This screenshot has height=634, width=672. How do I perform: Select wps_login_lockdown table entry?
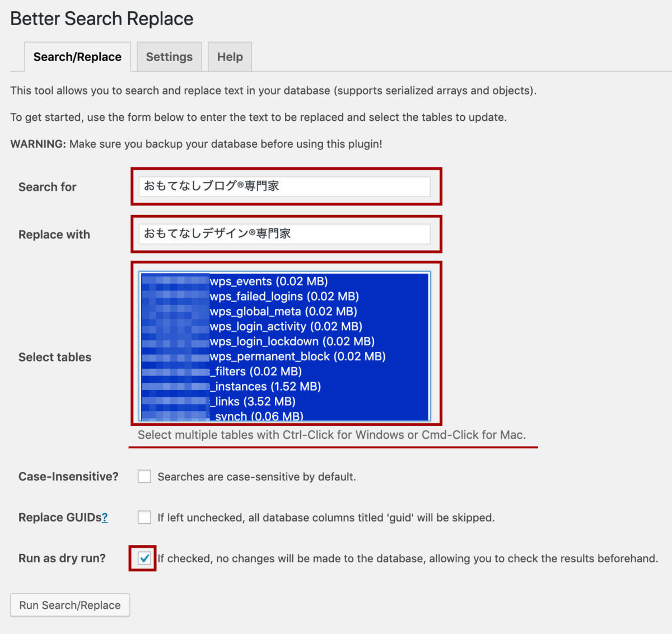(x=292, y=342)
